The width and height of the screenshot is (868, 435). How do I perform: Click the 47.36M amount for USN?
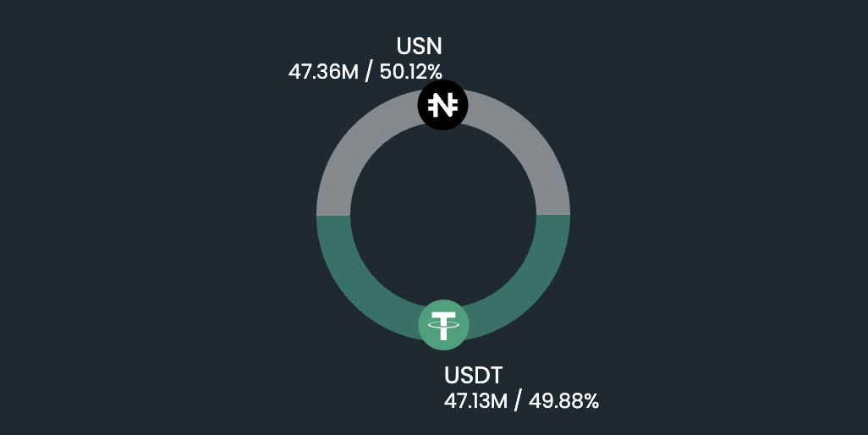point(323,71)
